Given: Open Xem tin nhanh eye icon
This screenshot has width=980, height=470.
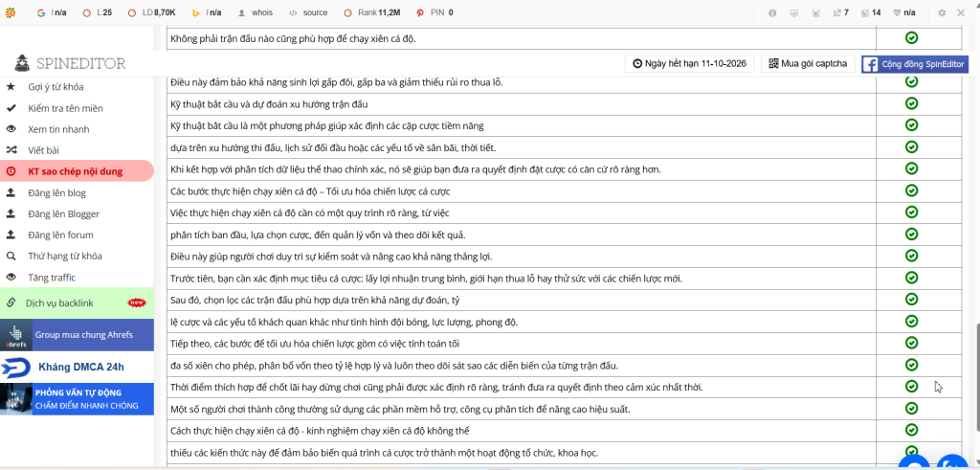Looking at the screenshot, I should click(11, 129).
